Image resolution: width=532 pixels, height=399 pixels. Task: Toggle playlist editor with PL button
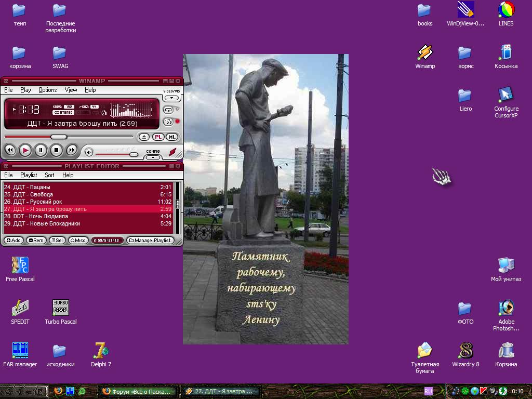pos(158,137)
